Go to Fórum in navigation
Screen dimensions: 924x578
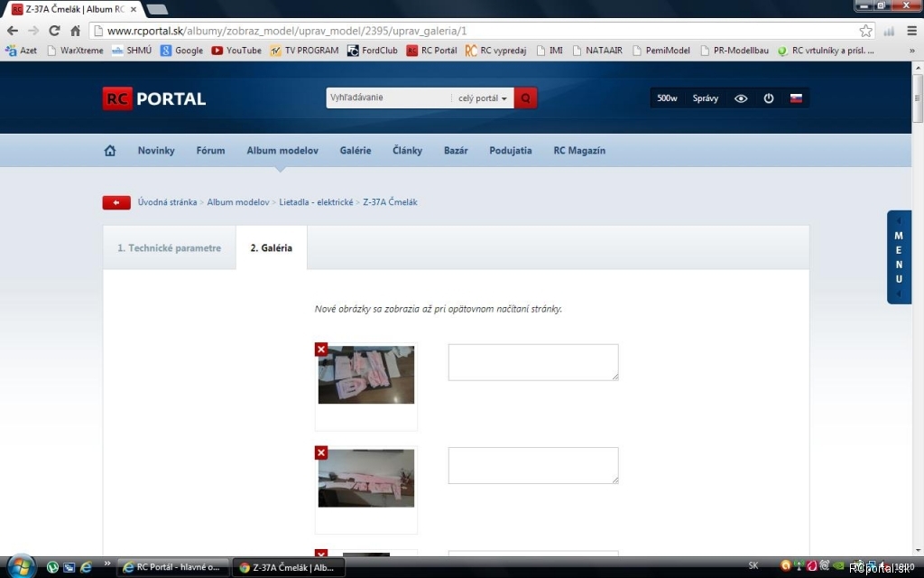(x=210, y=151)
